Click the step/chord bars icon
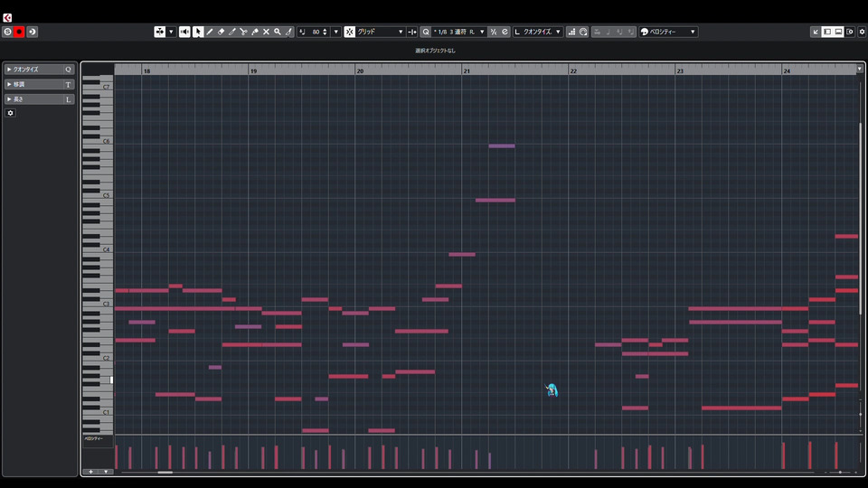The width and height of the screenshot is (868, 488). [x=571, y=33]
